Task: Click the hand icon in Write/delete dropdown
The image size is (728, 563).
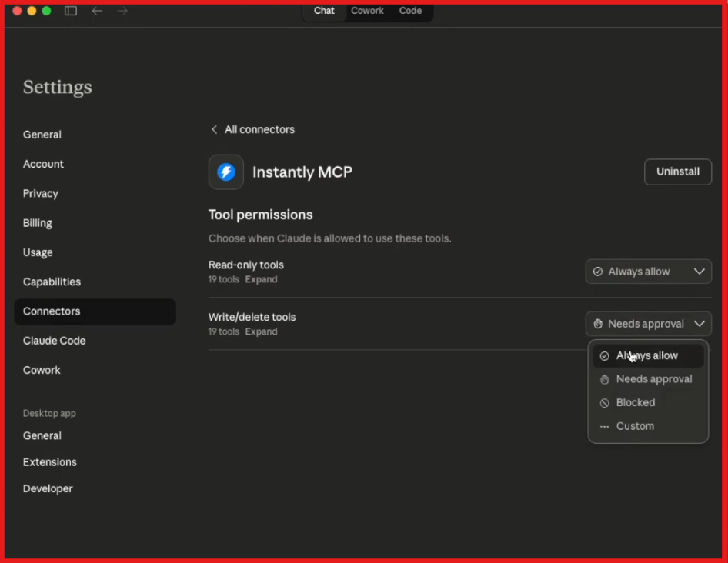Action: click(x=598, y=324)
